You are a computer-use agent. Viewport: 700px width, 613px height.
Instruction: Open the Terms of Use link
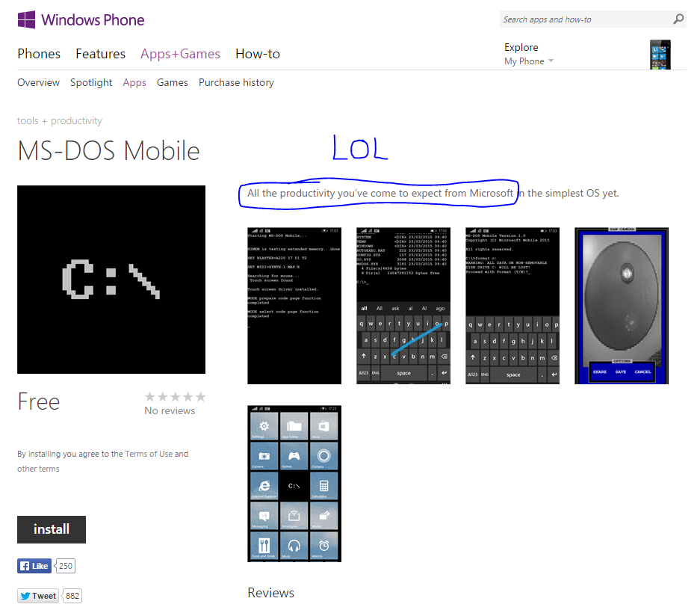tap(149, 454)
